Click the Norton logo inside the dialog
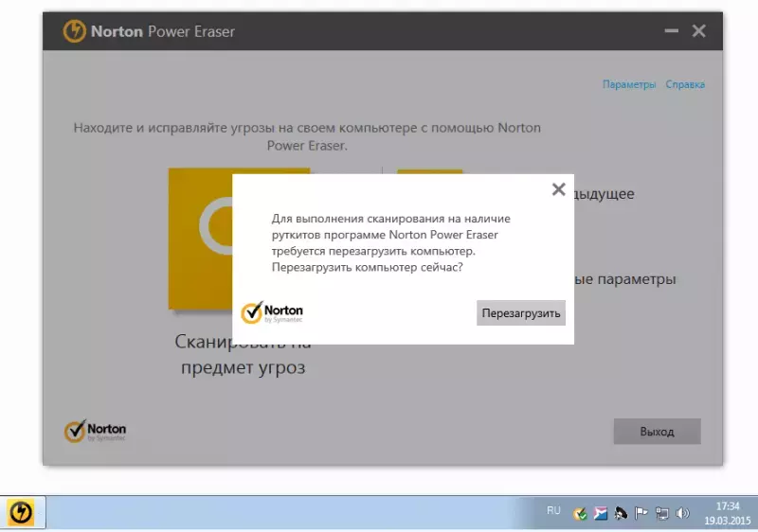 272,312
